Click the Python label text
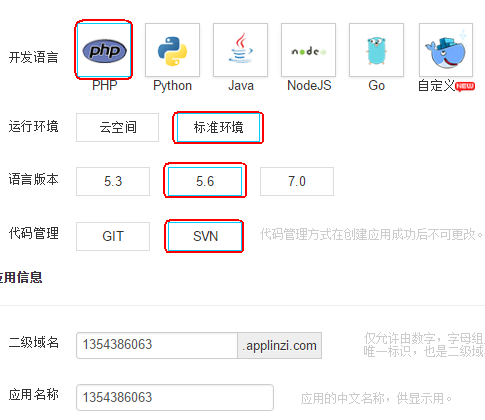 coord(172,86)
